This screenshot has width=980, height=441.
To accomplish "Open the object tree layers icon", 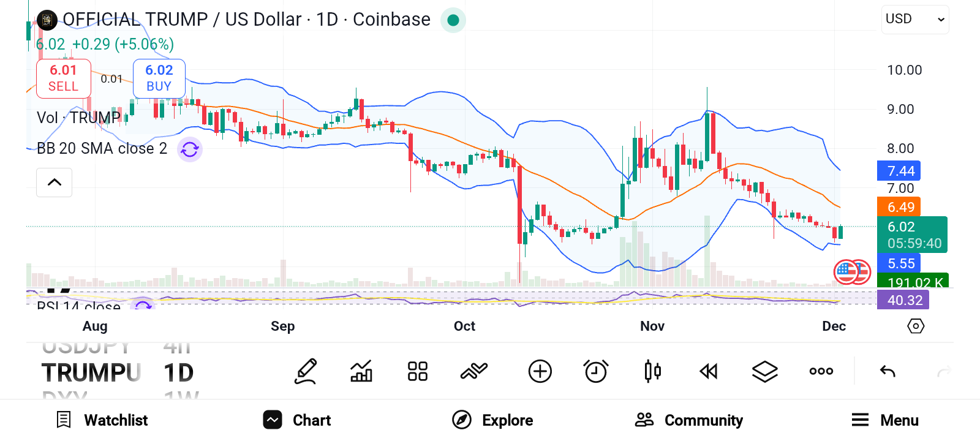I will point(764,371).
